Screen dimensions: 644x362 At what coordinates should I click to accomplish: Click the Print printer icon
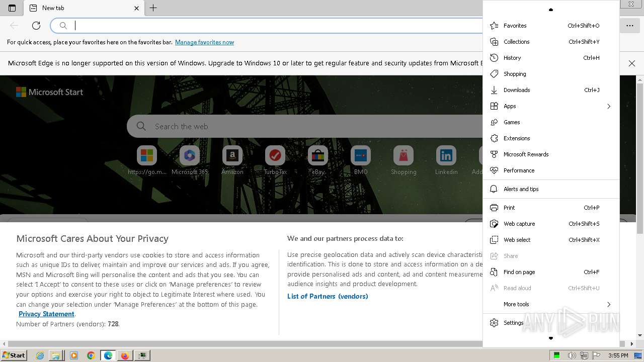pyautogui.click(x=494, y=208)
